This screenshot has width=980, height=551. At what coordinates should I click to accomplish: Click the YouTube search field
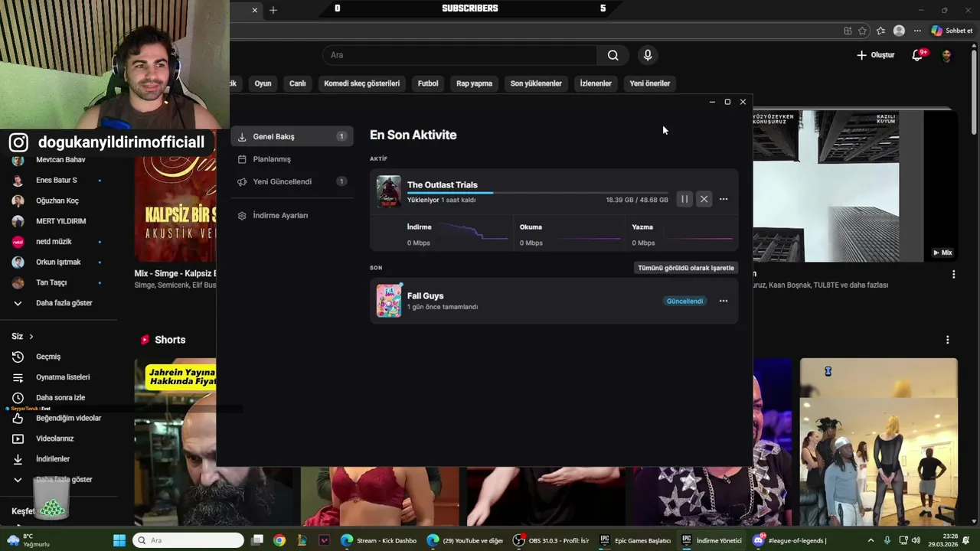(x=460, y=55)
